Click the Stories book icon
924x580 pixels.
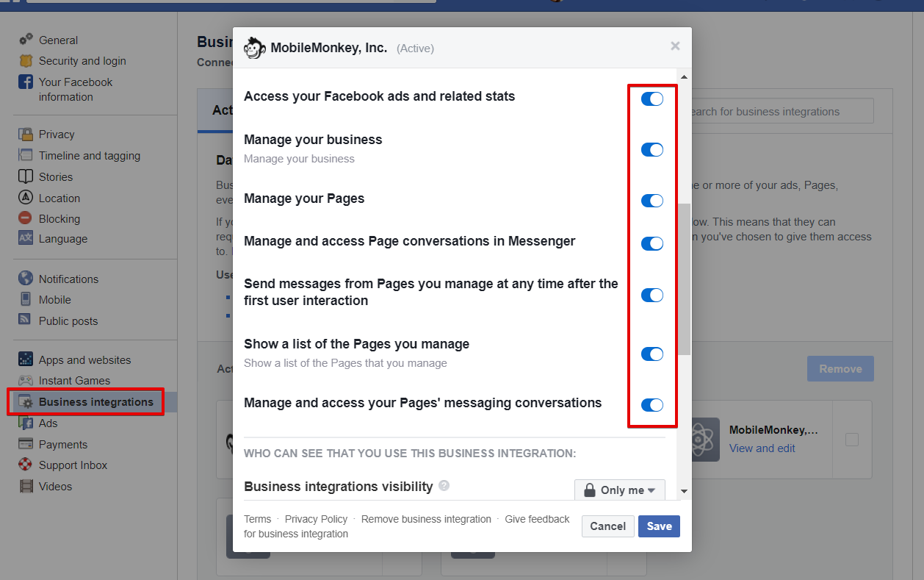26,176
